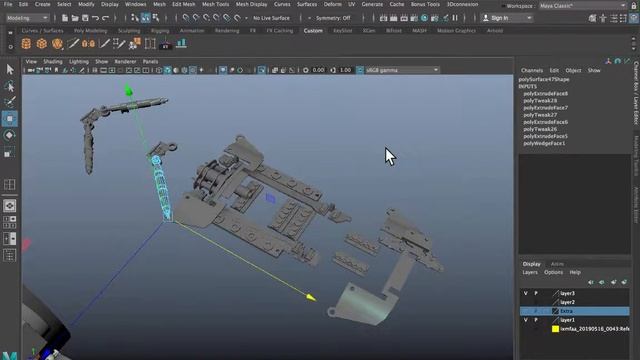Switch to the Custom shelf tab
640x360 pixels.
[x=313, y=31]
